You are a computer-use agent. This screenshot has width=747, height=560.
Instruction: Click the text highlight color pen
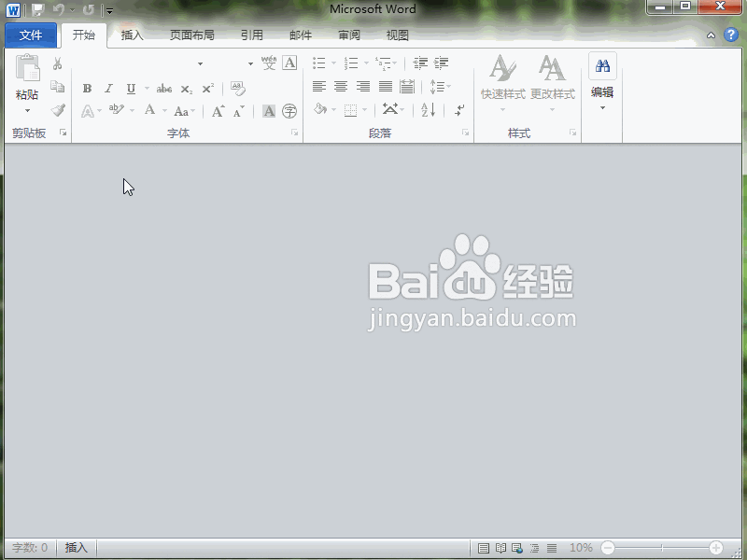(x=116, y=110)
